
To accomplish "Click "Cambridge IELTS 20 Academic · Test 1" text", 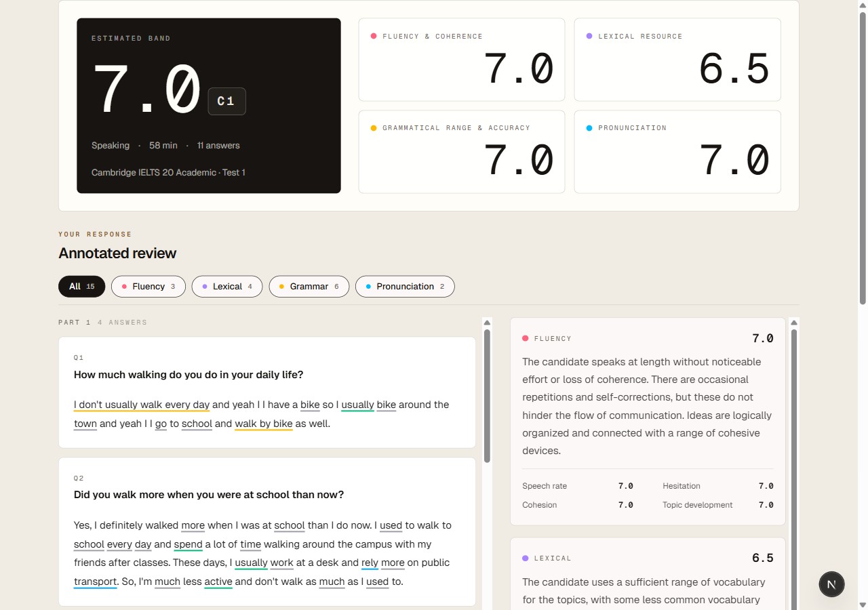I will click(x=169, y=173).
